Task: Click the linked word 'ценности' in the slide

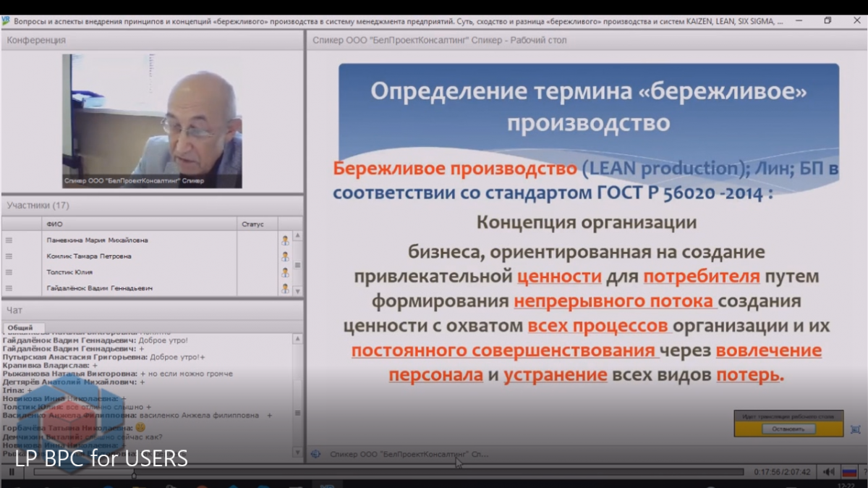Action: [559, 276]
